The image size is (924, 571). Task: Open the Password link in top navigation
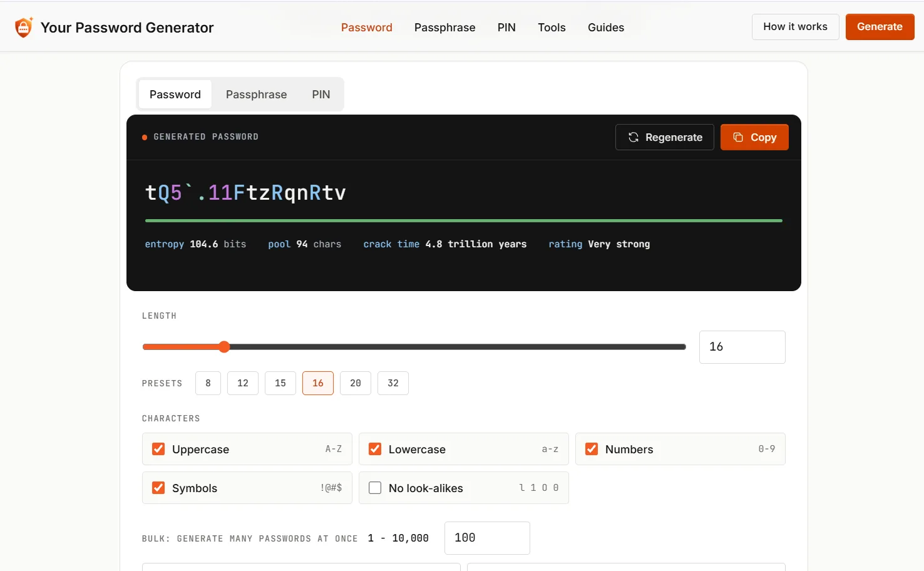click(x=367, y=28)
